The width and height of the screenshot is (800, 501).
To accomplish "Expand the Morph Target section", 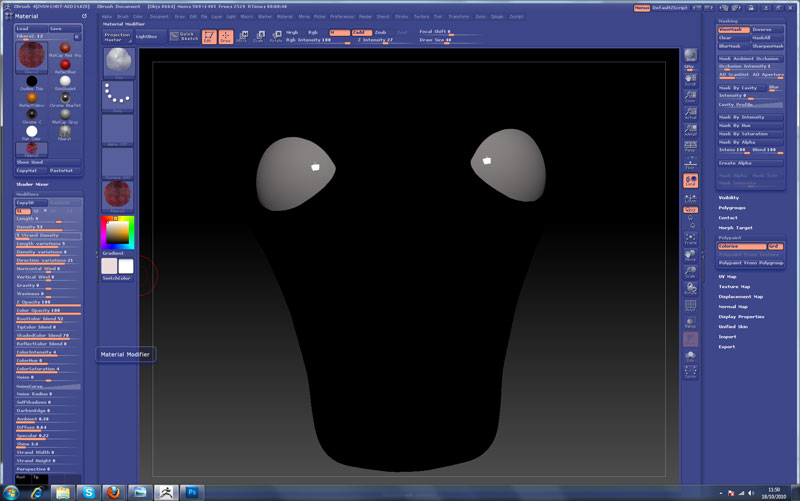I will [734, 227].
